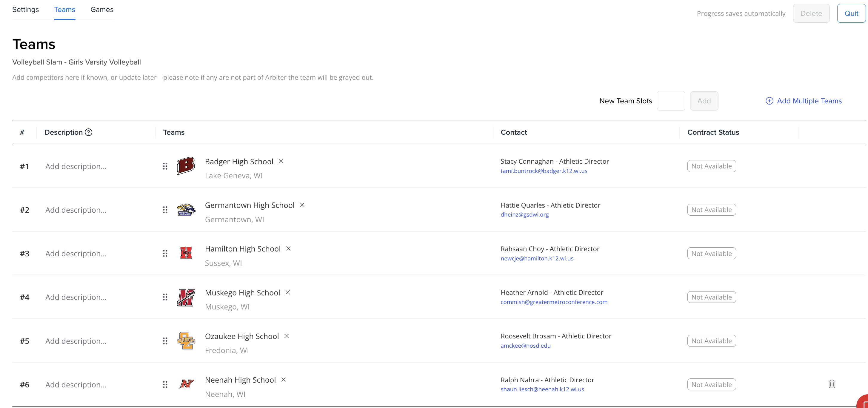The width and height of the screenshot is (868, 408).
Task: Switch to the Teams tab
Action: [x=65, y=10]
